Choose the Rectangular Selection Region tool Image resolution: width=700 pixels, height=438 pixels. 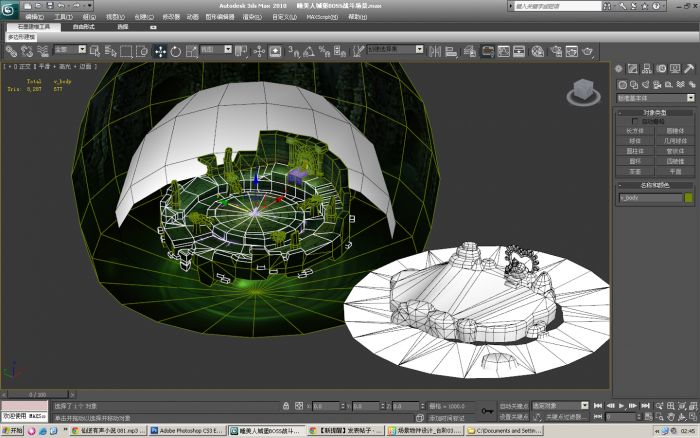pyautogui.click(x=126, y=51)
